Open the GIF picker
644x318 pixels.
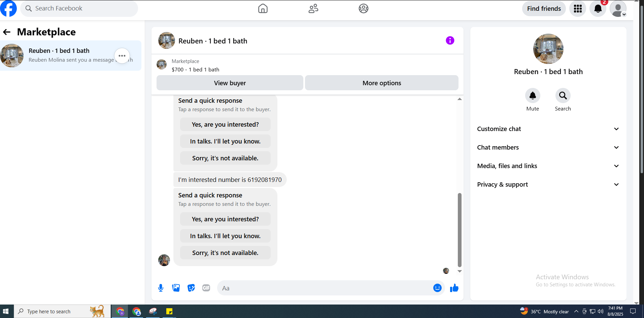(x=206, y=288)
